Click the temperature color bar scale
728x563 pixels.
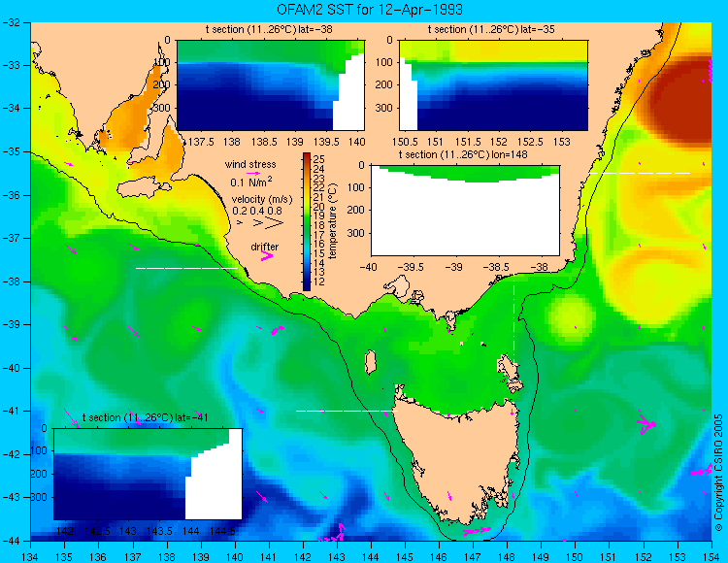307,222
